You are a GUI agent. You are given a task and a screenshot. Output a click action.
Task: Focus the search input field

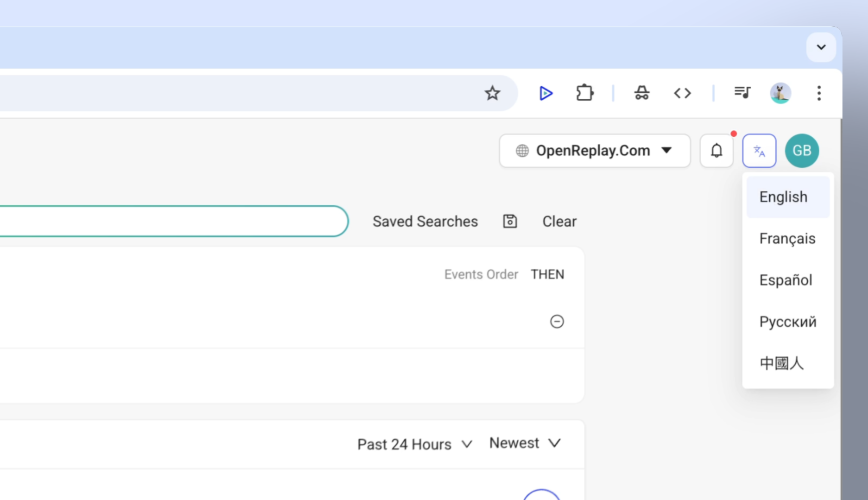(174, 221)
